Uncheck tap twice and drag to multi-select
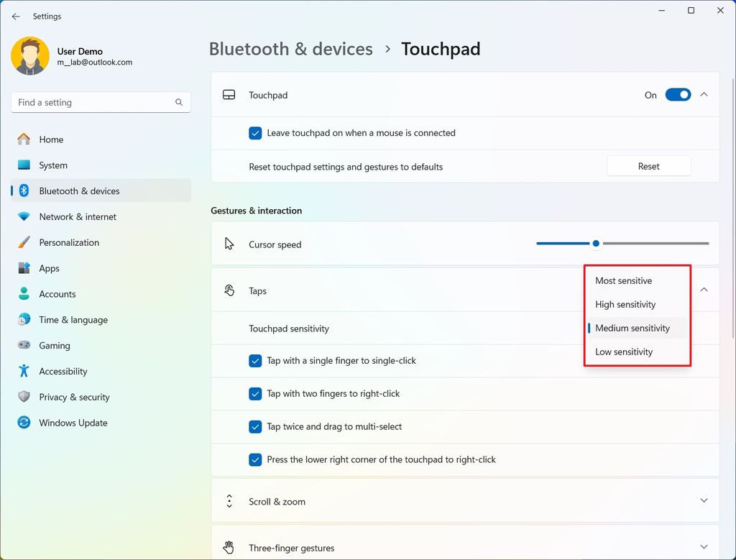 [x=255, y=426]
